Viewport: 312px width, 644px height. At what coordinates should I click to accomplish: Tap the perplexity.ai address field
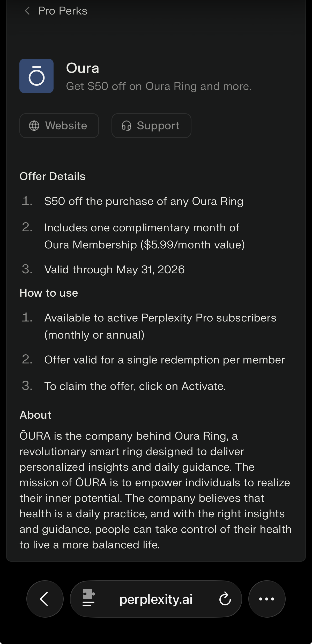pyautogui.click(x=156, y=599)
